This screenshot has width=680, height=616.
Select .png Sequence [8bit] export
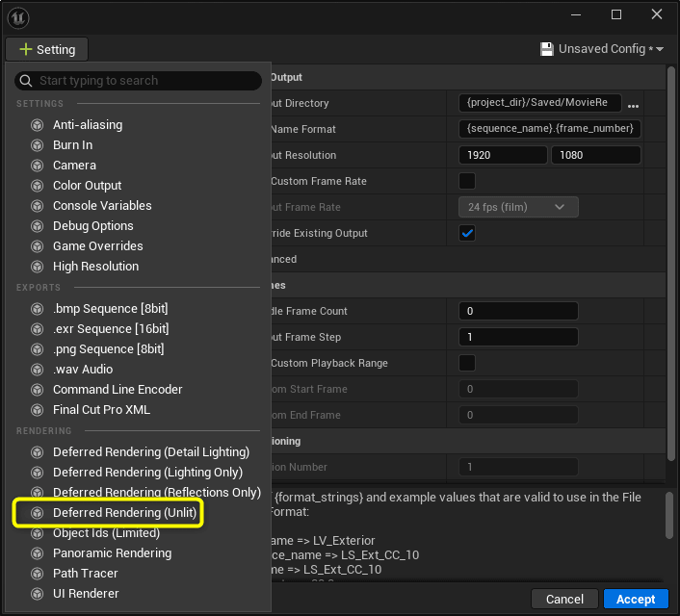pos(109,349)
